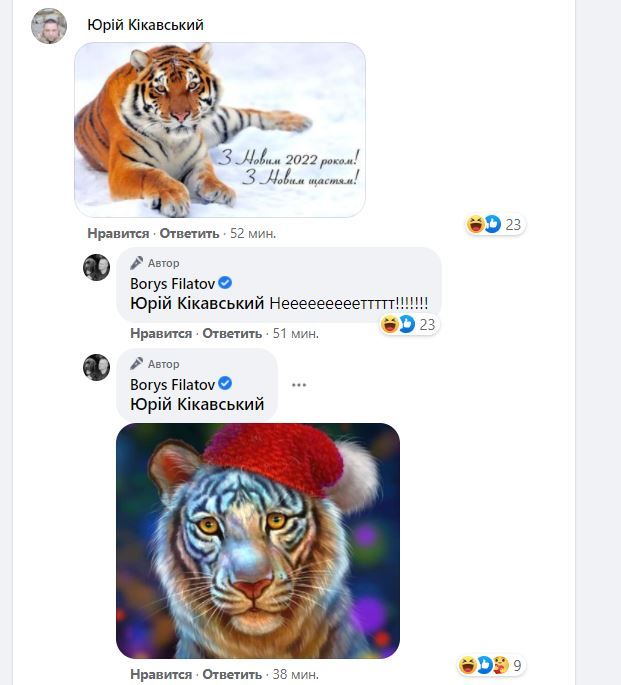Open the three-dots comment options menu
Image resolution: width=621 pixels, height=685 pixels.
(x=298, y=385)
